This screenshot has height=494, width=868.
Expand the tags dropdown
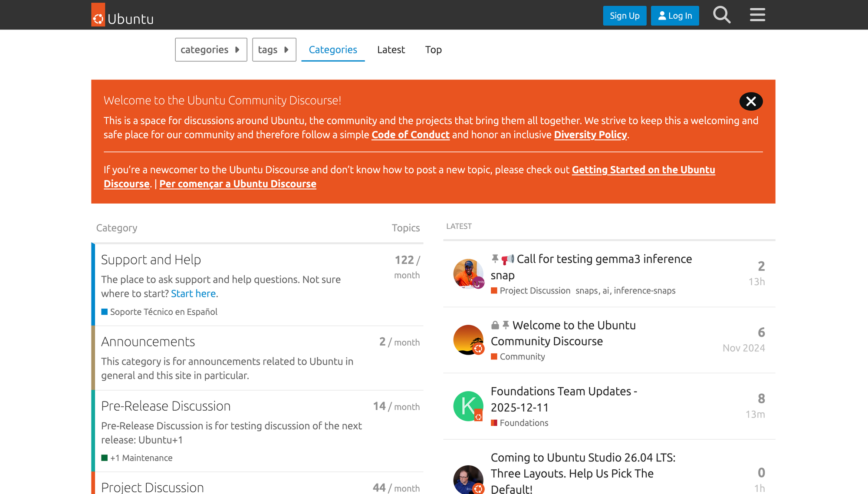click(274, 49)
